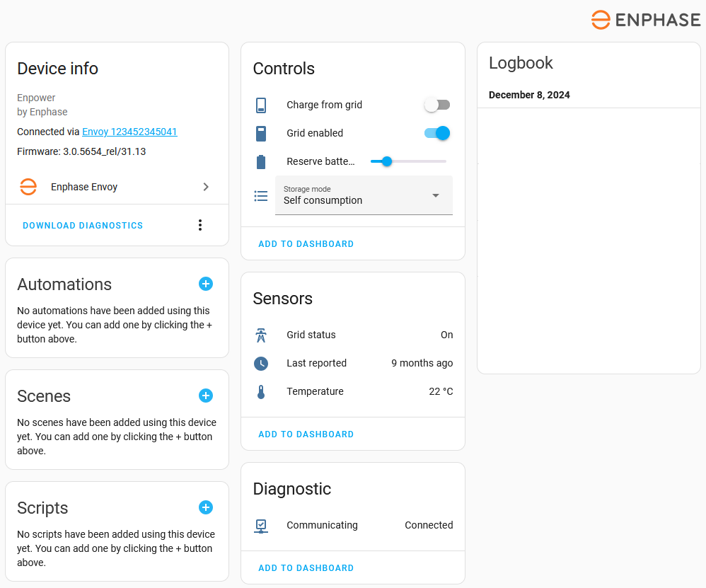Screen dimensions: 706x588
Task: Click Add to Dashboard under Diagnostic
Action: 306,568
